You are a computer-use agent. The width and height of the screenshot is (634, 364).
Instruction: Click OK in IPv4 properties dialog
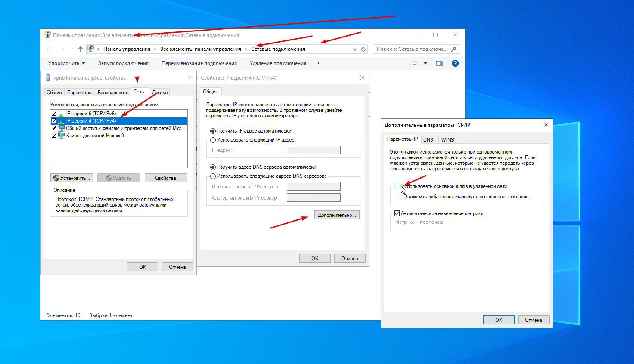coord(315,259)
